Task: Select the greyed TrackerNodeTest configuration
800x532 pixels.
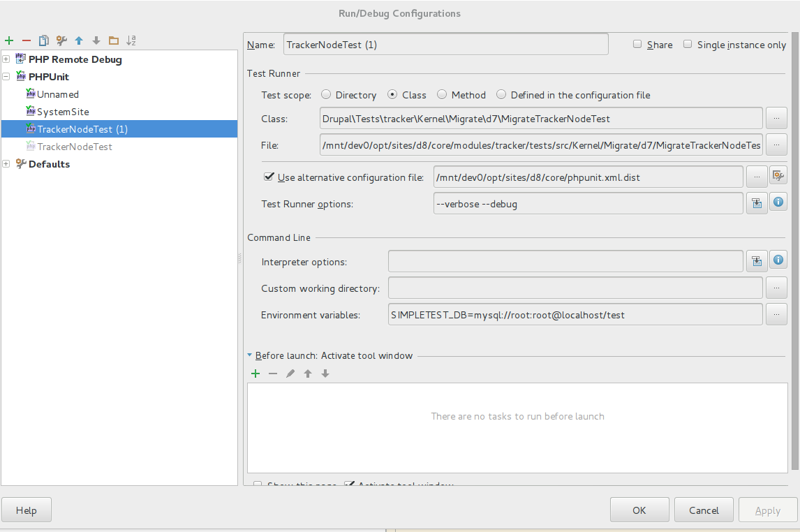Action: (75, 147)
